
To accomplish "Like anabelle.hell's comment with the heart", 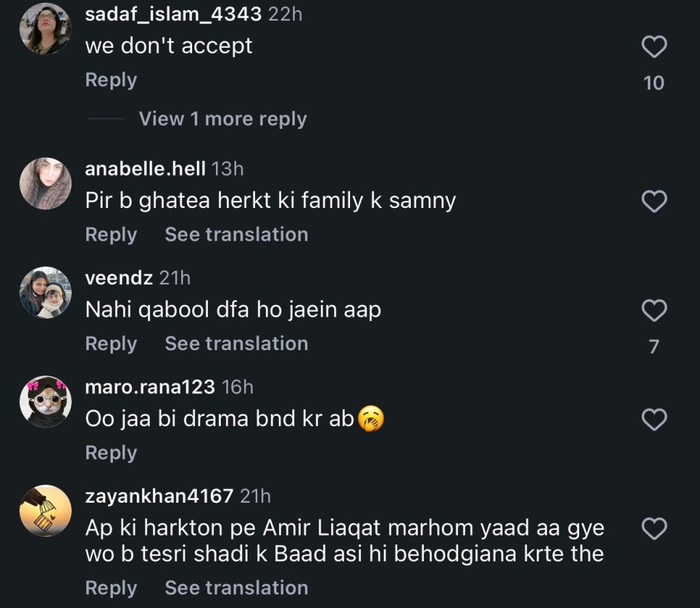I will (x=654, y=201).
